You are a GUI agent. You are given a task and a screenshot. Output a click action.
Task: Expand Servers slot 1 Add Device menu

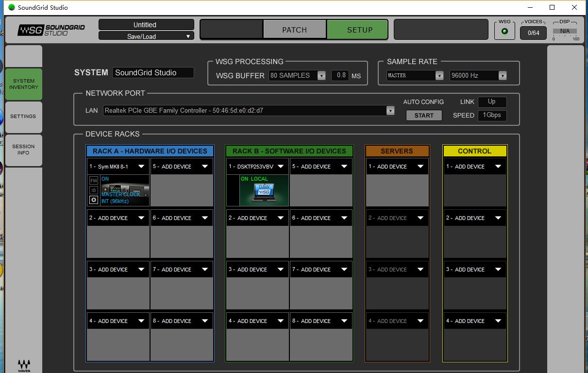click(x=420, y=167)
